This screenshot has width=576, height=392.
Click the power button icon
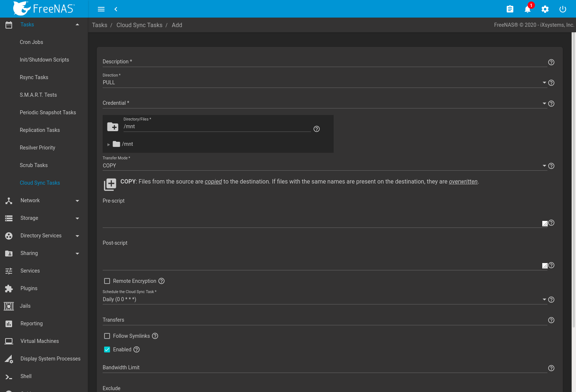(x=562, y=9)
